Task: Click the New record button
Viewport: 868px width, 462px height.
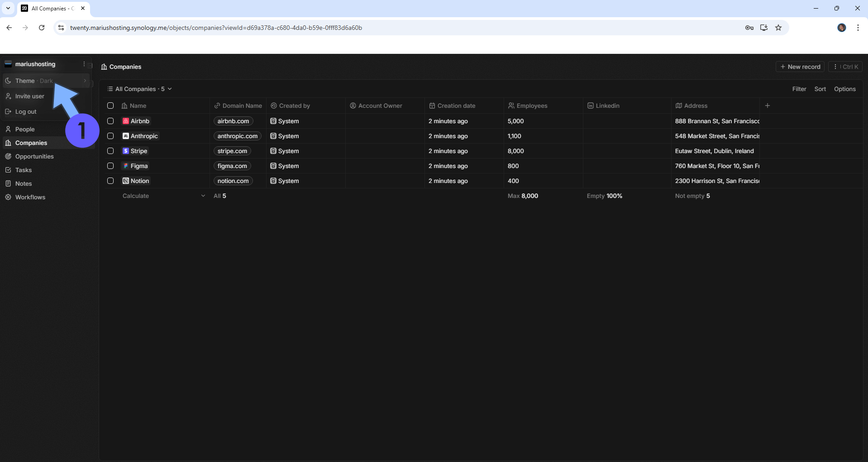Action: [x=800, y=67]
